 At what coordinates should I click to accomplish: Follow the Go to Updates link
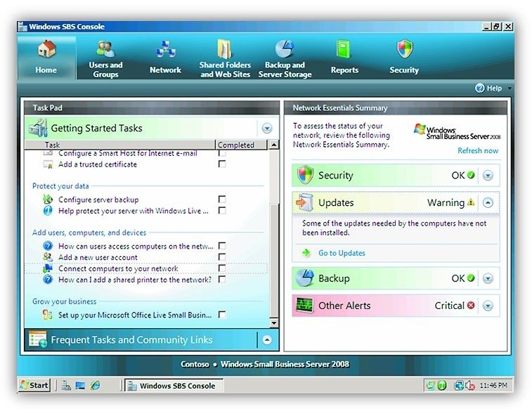tap(342, 253)
